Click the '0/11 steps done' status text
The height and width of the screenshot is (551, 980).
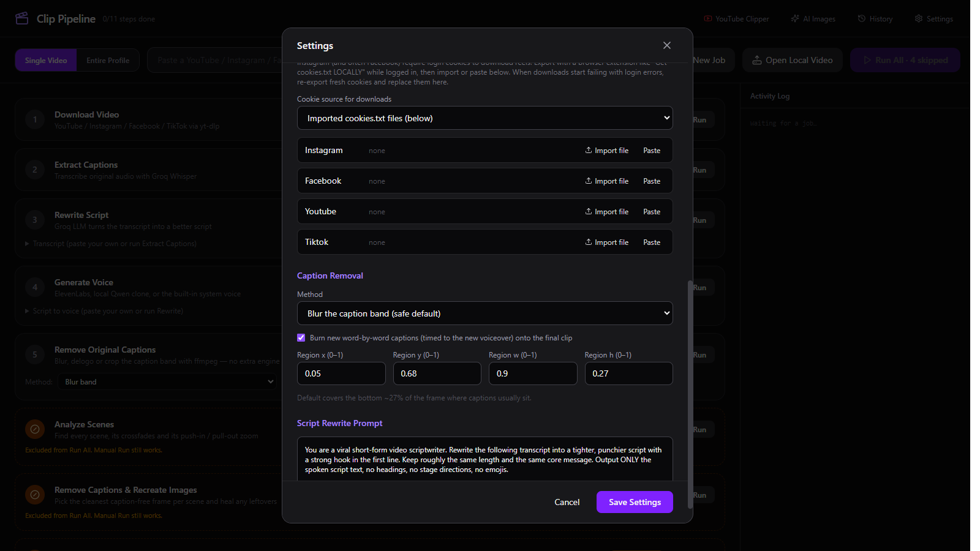coord(129,19)
